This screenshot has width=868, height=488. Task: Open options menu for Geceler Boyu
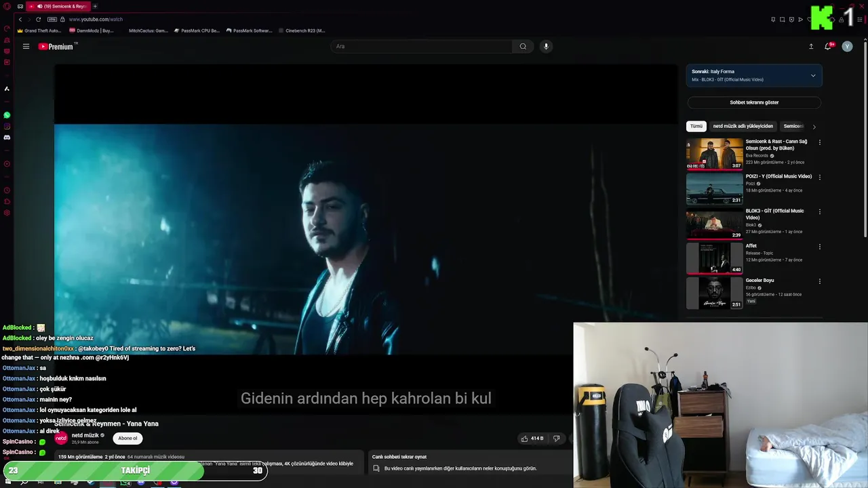pos(819,281)
